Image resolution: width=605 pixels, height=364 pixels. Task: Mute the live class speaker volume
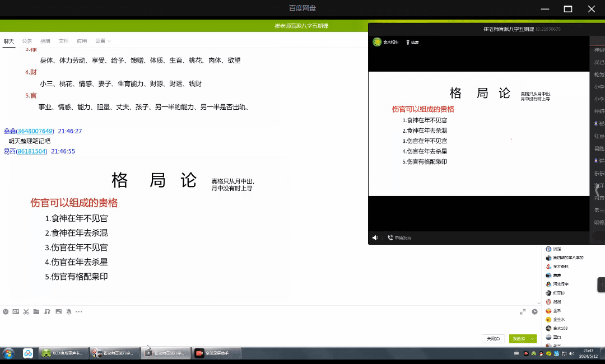point(375,238)
